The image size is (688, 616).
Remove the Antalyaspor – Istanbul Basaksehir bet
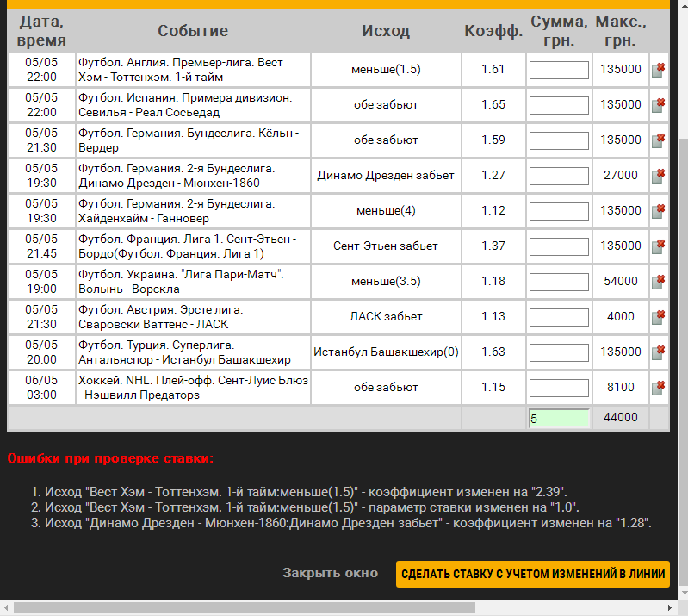click(658, 352)
